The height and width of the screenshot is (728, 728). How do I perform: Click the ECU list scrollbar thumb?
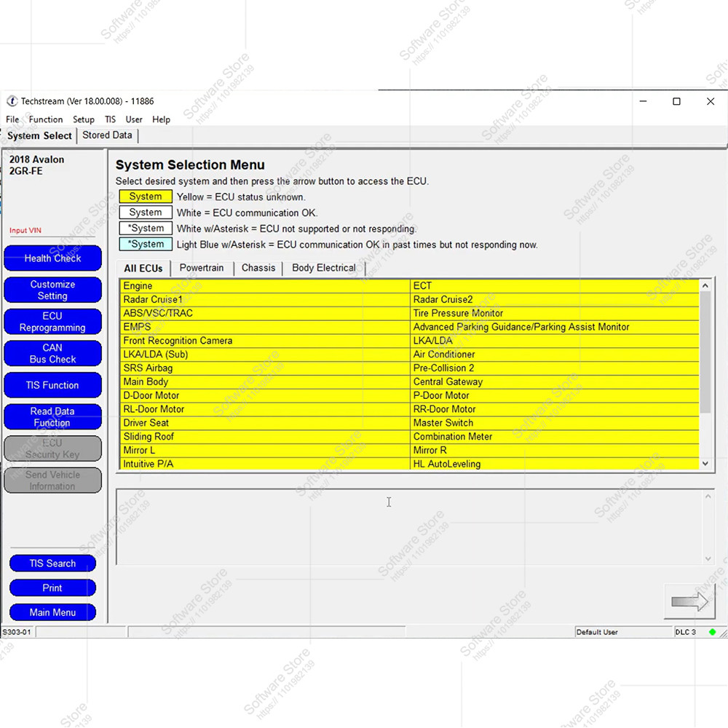705,352
